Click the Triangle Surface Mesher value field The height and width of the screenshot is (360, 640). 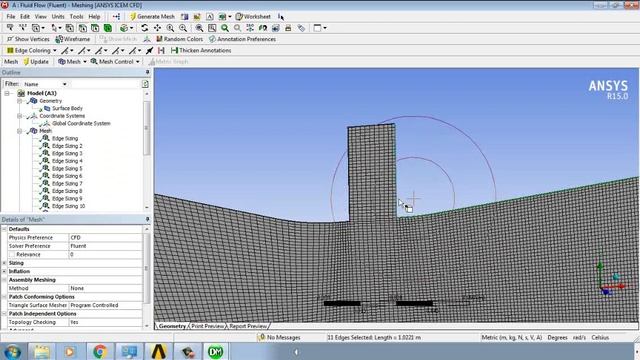pyautogui.click(x=105, y=305)
